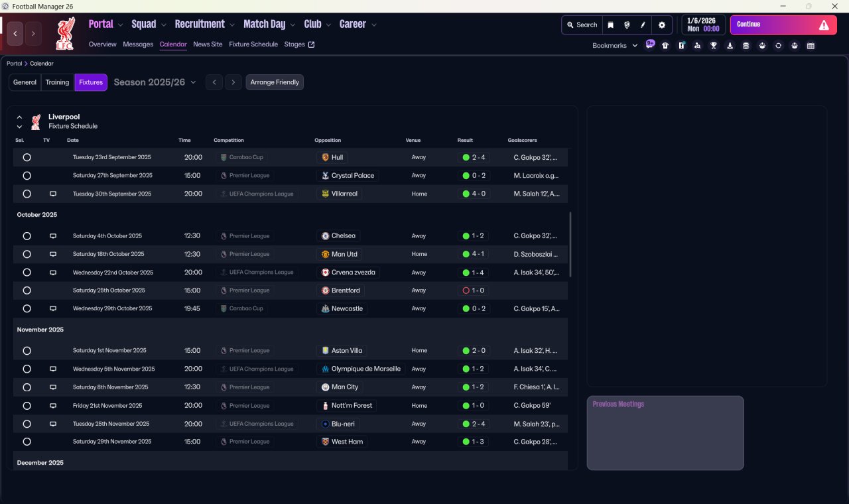Open the trophy competitions bookmark
Screen dimensions: 849x504
[x=714, y=46]
